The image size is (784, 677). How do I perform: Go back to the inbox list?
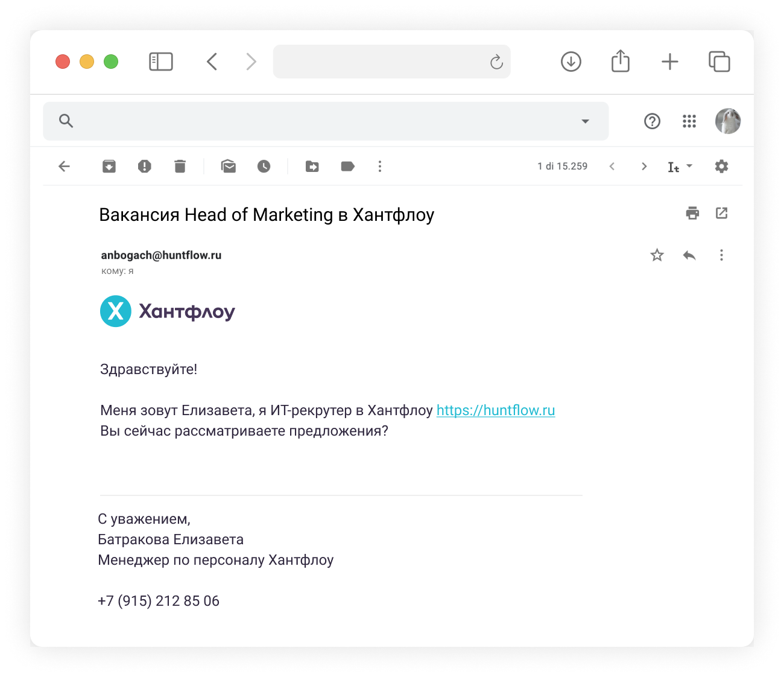tap(65, 167)
